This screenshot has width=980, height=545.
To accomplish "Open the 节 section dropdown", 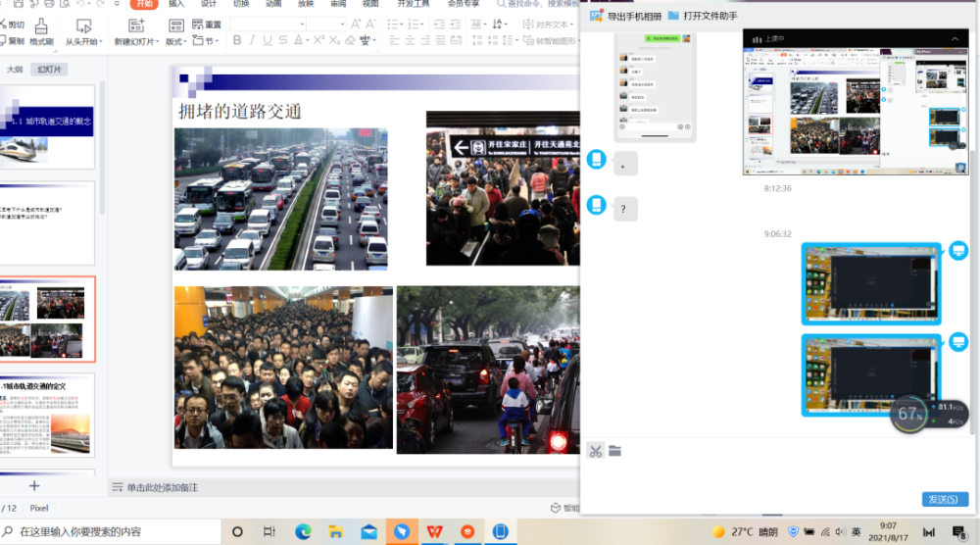I will coord(206,40).
